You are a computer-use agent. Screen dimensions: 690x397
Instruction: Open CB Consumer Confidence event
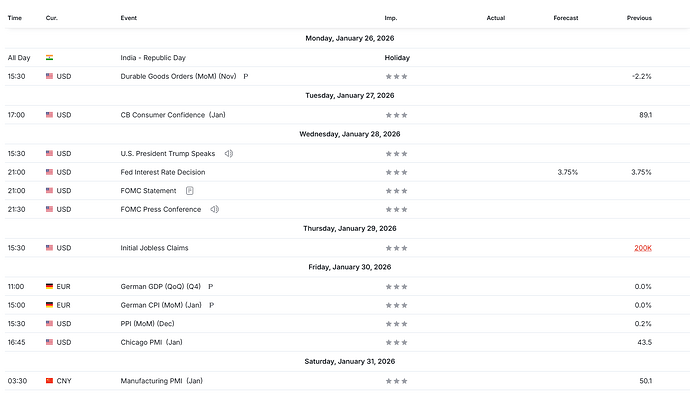click(173, 115)
